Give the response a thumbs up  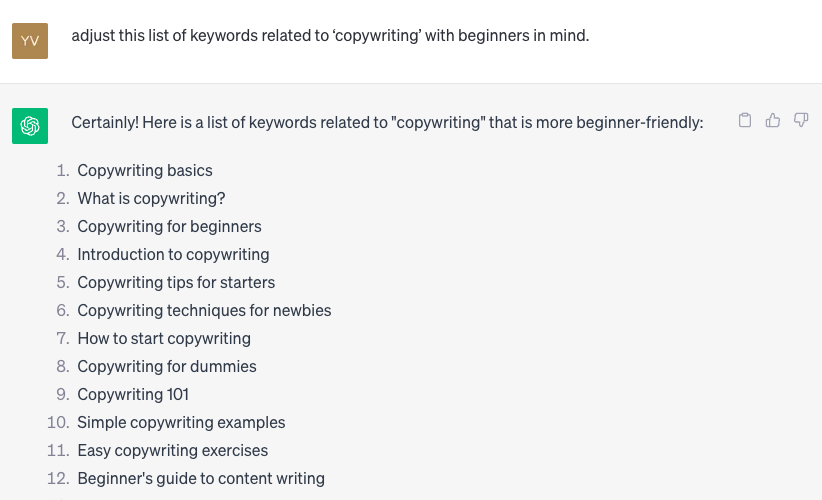(773, 121)
